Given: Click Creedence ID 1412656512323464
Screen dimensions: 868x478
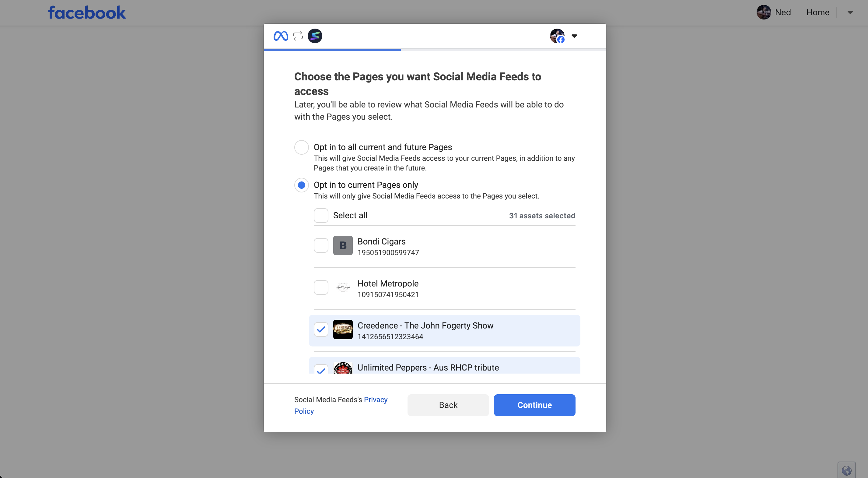Looking at the screenshot, I should click(390, 336).
